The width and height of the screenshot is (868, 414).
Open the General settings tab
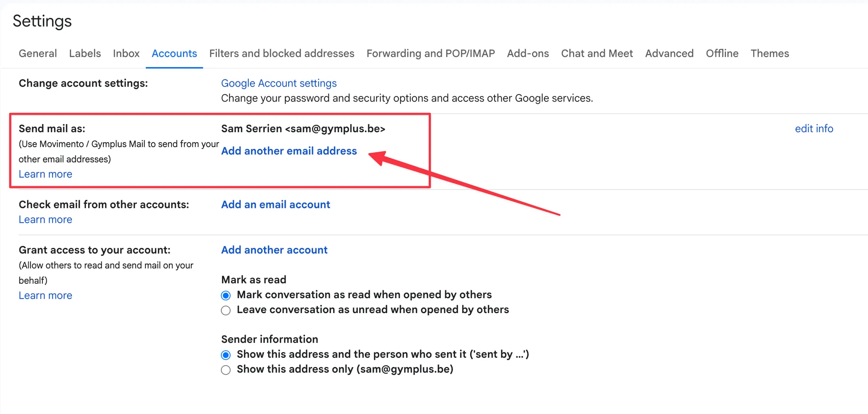click(x=38, y=53)
